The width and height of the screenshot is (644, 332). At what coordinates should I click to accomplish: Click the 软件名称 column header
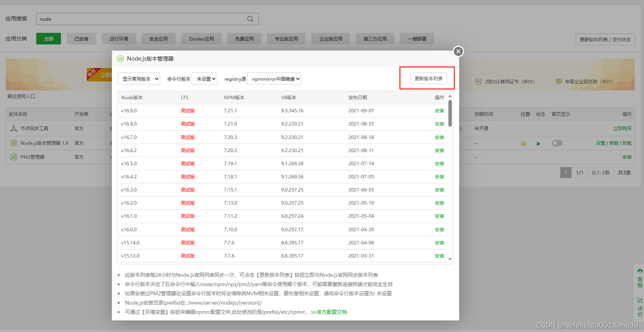coord(18,114)
